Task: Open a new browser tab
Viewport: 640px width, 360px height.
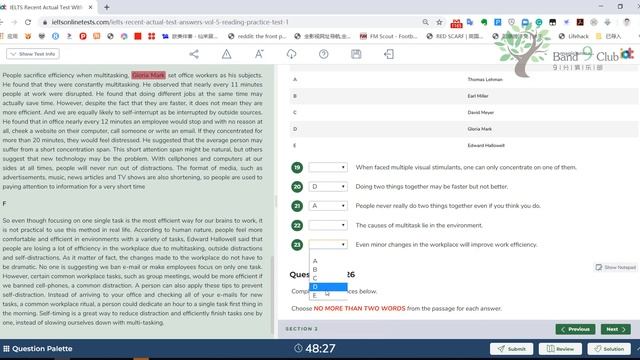Action: 107,7
